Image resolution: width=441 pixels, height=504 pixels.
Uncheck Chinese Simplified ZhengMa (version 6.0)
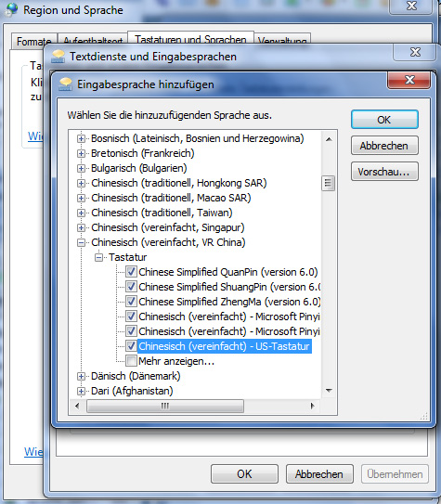131,302
